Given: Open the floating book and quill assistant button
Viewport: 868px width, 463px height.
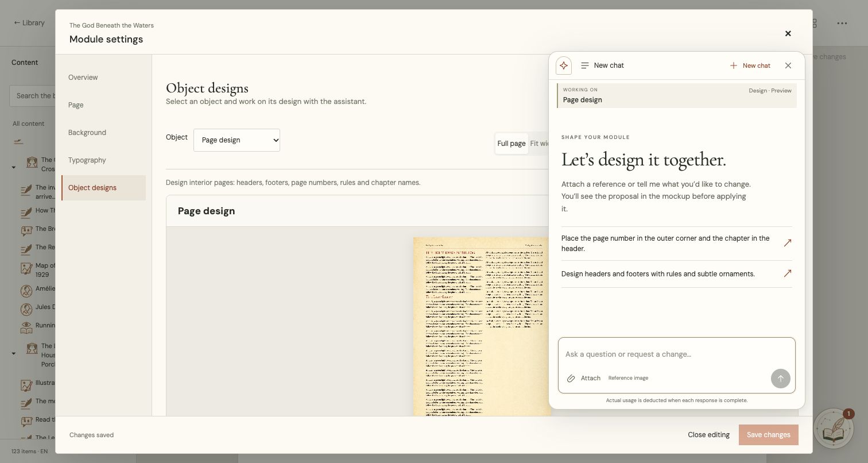Looking at the screenshot, I should tap(834, 428).
